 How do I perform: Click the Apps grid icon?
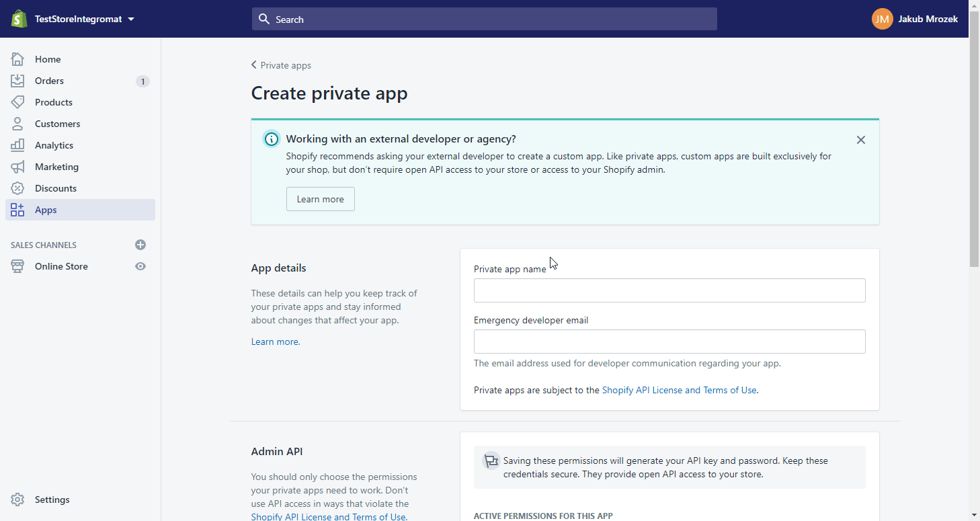(x=17, y=210)
